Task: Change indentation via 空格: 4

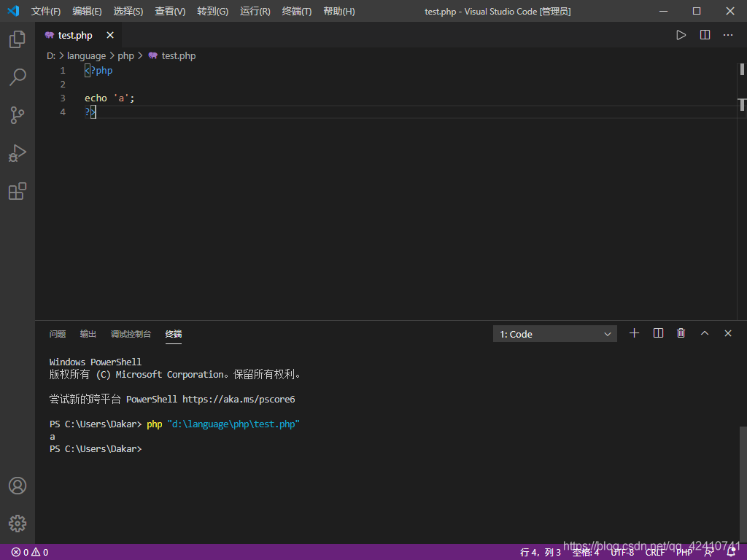Action: pos(586,553)
